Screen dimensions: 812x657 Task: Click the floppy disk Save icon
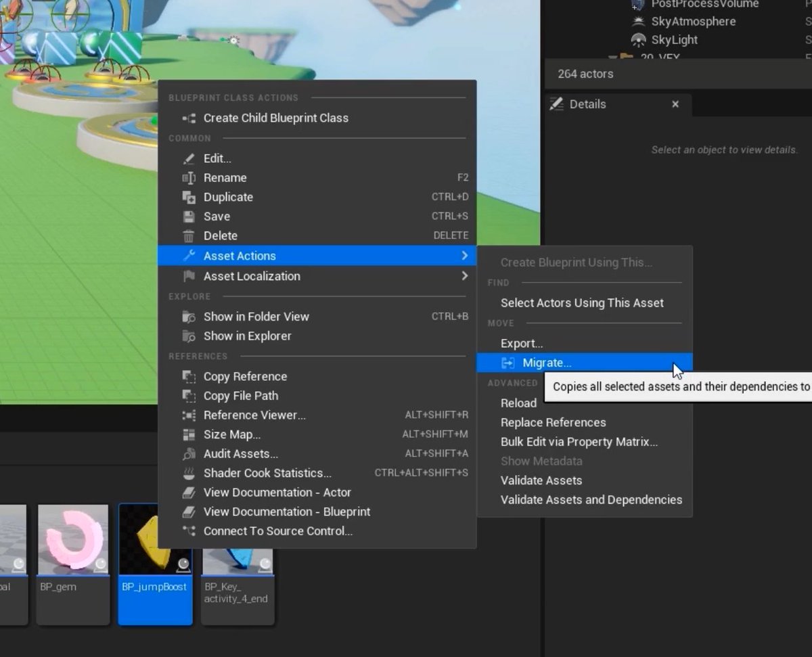[x=189, y=217]
